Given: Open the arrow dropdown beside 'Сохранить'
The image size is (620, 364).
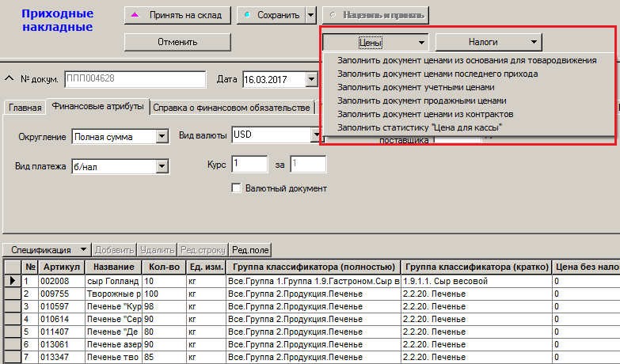Looking at the screenshot, I should (310, 15).
